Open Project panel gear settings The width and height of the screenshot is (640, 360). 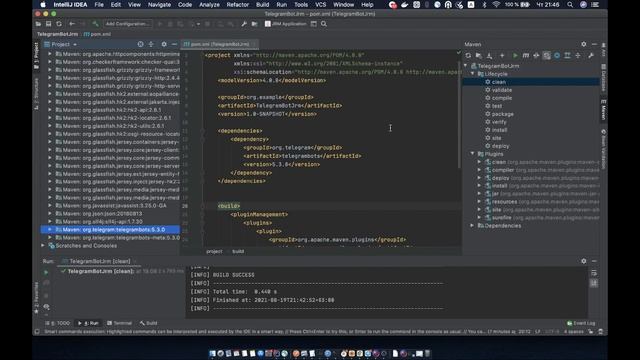(164, 44)
